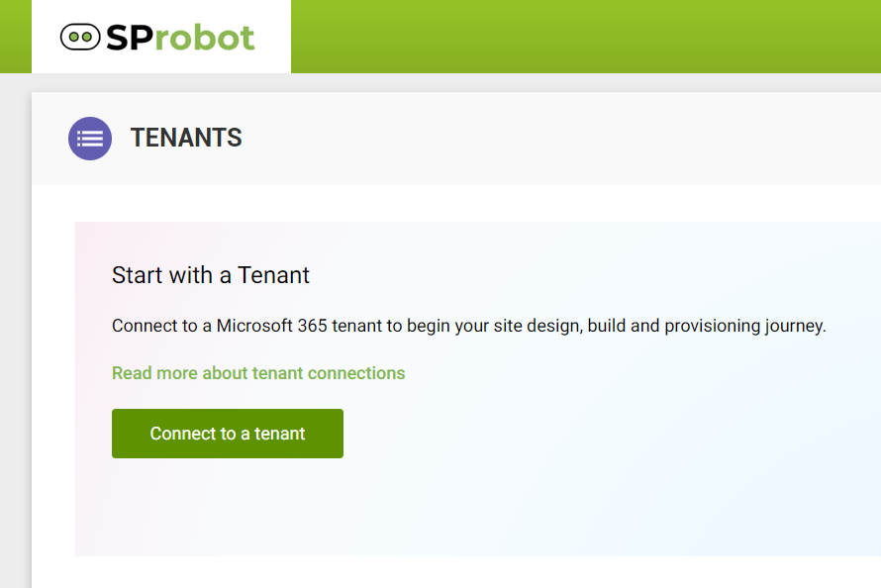This screenshot has width=881, height=588.
Task: Open the Read more about tenant connections link
Action: pyautogui.click(x=258, y=373)
